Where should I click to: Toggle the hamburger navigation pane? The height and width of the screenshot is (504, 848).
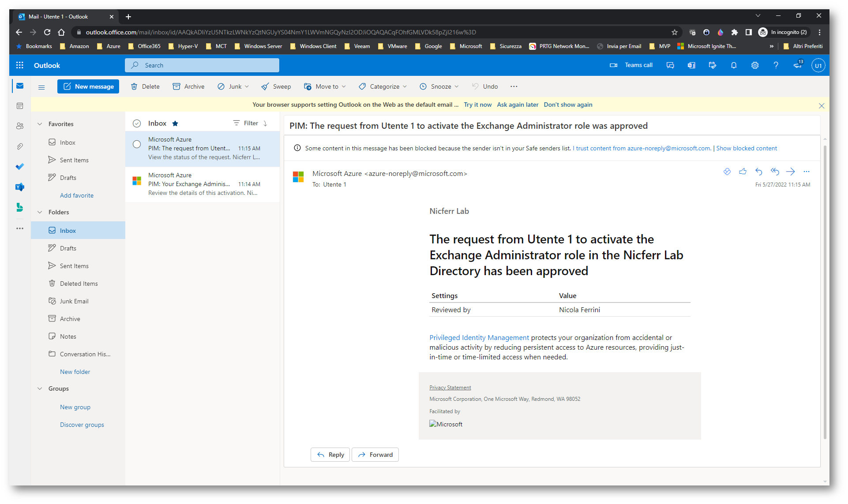(x=41, y=87)
